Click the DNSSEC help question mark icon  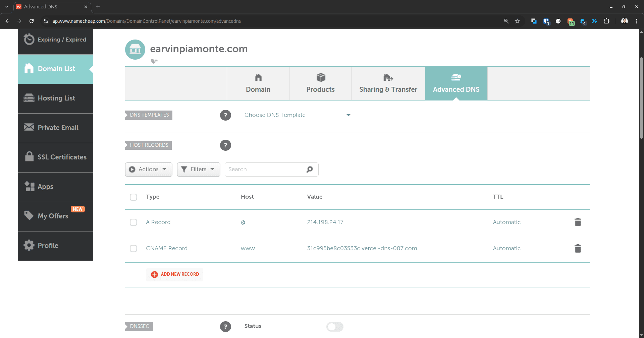(x=225, y=326)
